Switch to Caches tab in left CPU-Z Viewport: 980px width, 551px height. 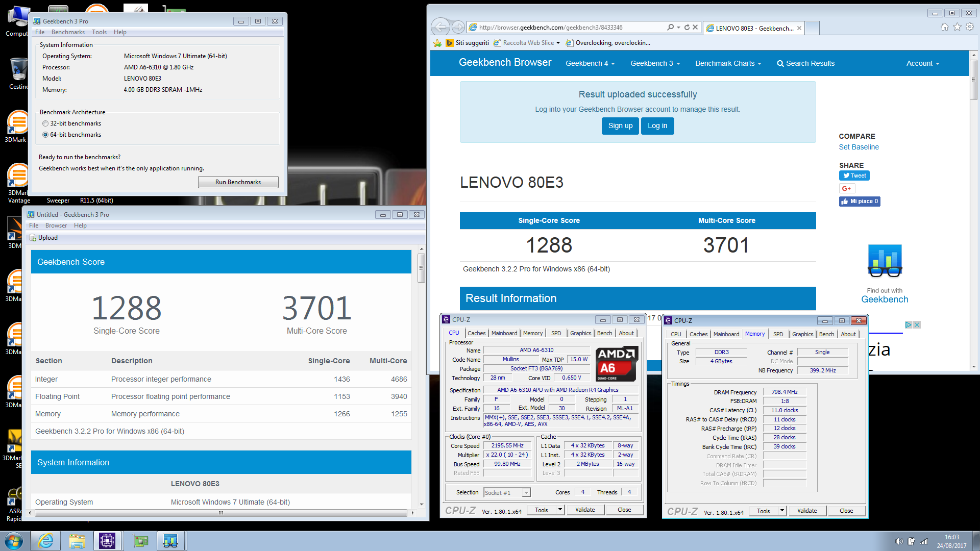pos(477,333)
